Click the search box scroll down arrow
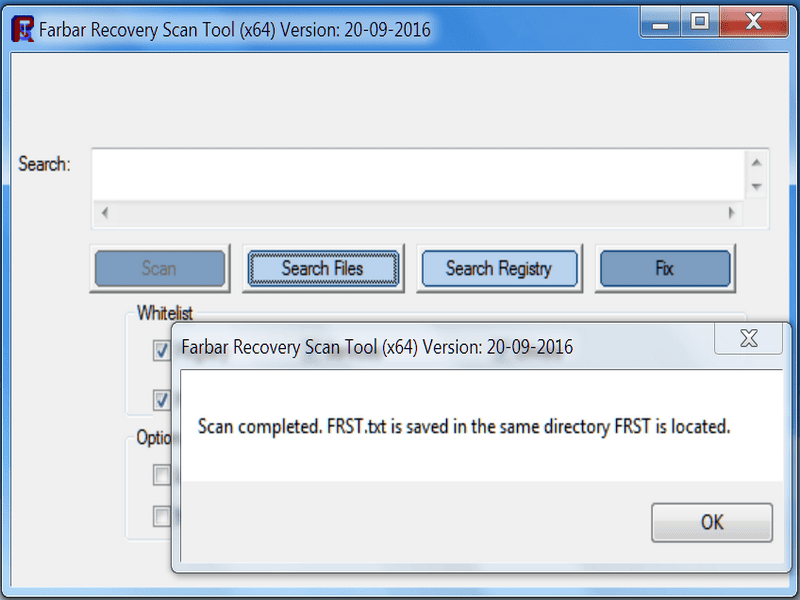 [x=757, y=187]
